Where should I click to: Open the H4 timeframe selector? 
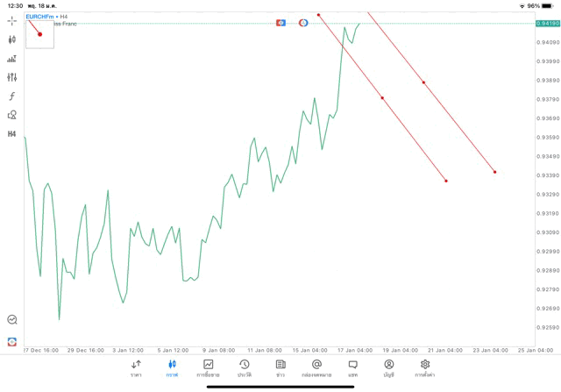pos(11,134)
